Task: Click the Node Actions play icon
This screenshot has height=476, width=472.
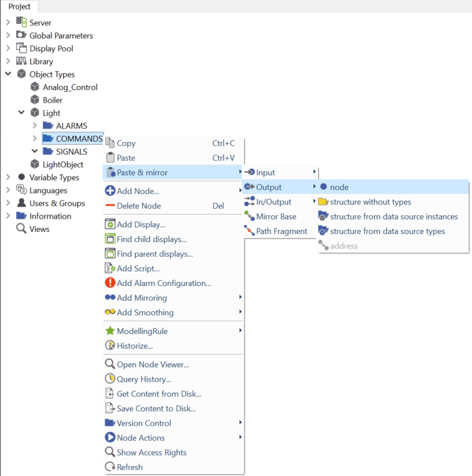Action: pyautogui.click(x=110, y=438)
